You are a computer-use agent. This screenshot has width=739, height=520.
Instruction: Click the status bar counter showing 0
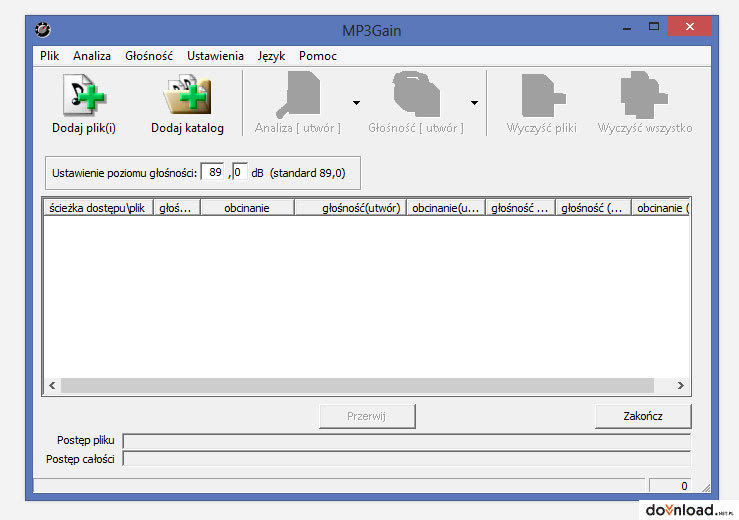[670, 486]
